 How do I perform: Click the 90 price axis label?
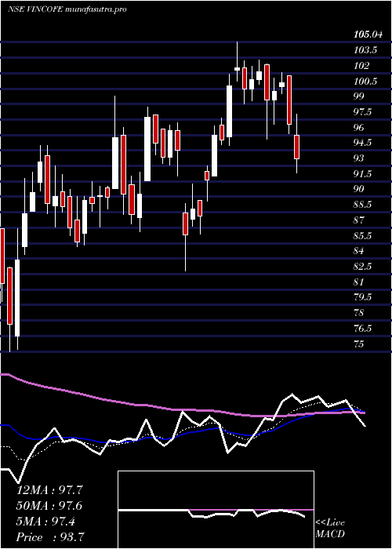pyautogui.click(x=359, y=189)
